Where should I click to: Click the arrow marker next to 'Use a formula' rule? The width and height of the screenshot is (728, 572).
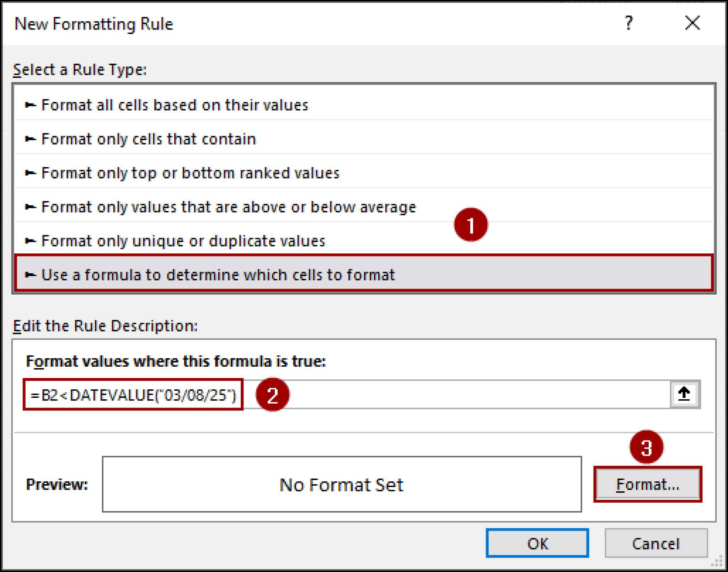[x=31, y=275]
